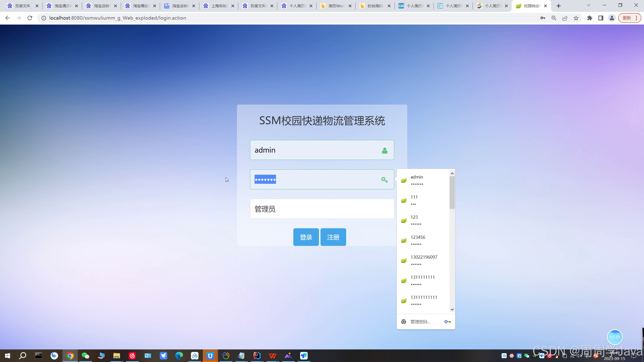Reload the login page
644x362 pixels.
pos(30,18)
